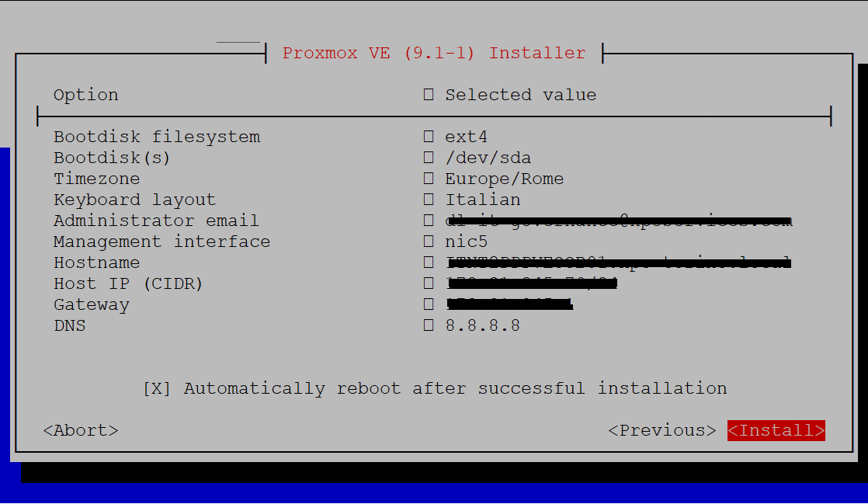Screen dimensions: 868x504
Task: Select the Selected value column header
Action: coord(520,96)
